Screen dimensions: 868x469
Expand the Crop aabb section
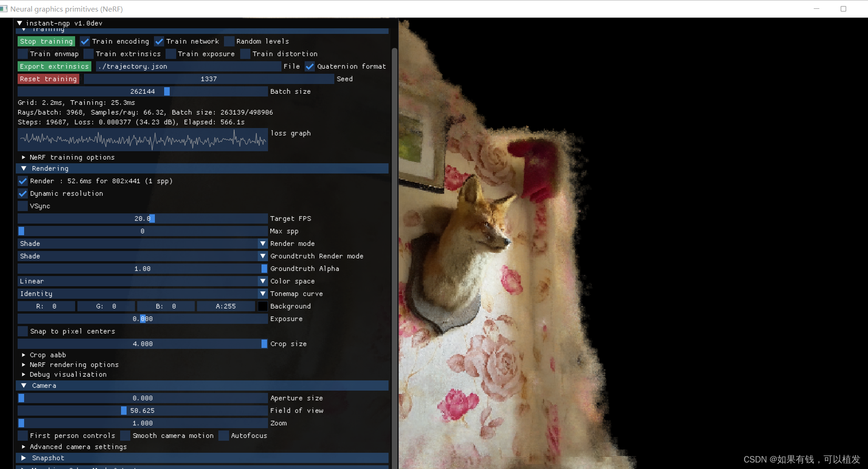point(44,355)
